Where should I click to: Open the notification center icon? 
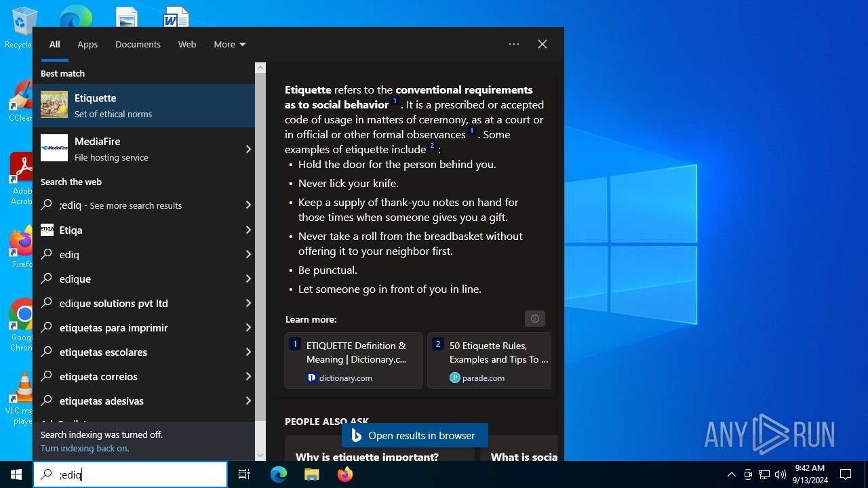846,474
